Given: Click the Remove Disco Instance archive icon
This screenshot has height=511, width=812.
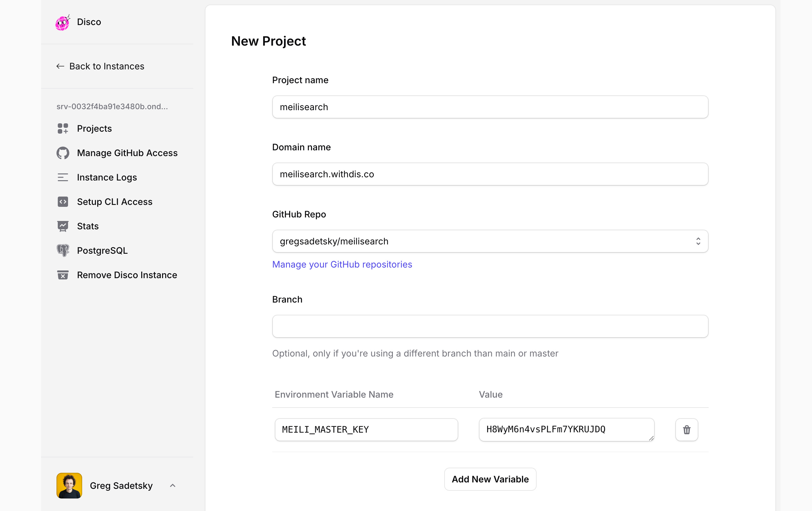Looking at the screenshot, I should click(x=63, y=275).
